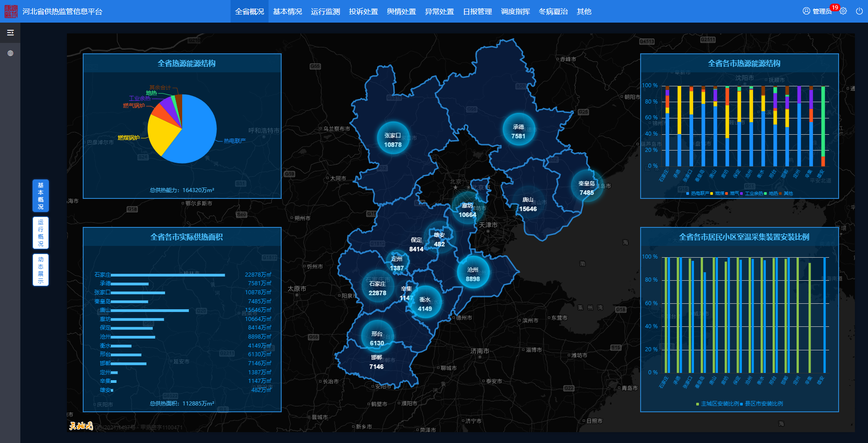Click the 张家口 map bubble marker

click(x=393, y=138)
